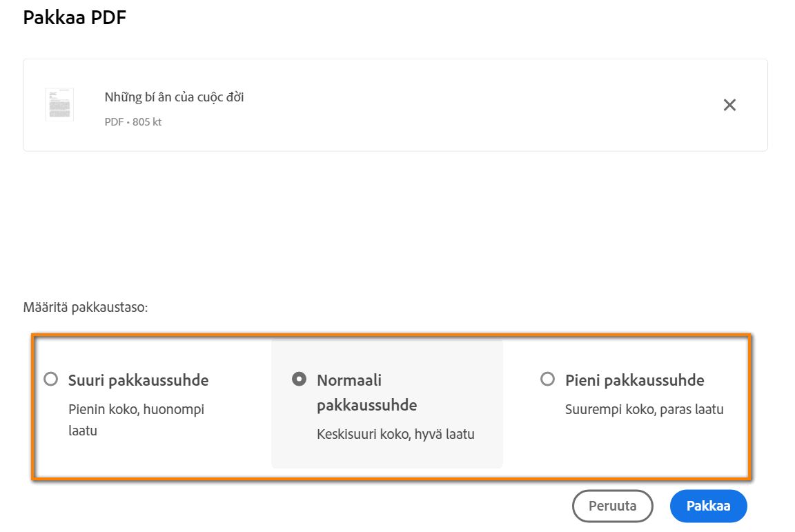Click the Pakkaa PDF dialog title
The image size is (795, 532).
coord(76,17)
